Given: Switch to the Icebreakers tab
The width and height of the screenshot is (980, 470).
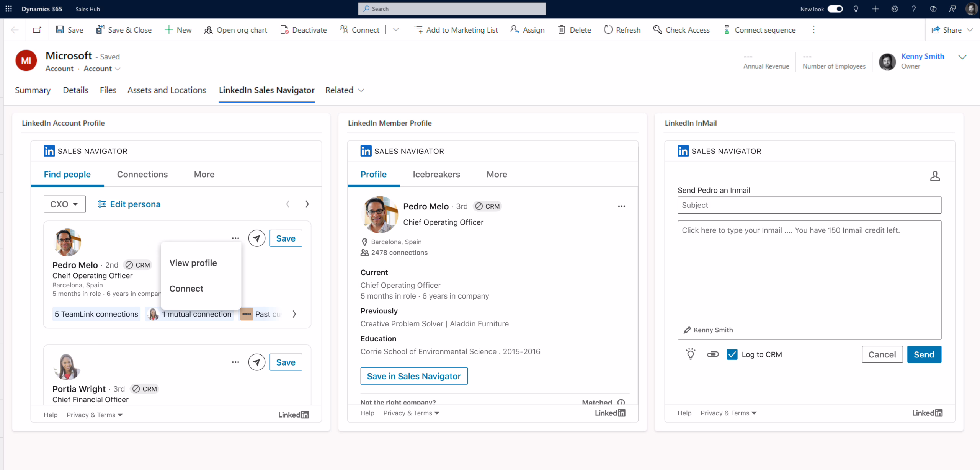Looking at the screenshot, I should (x=436, y=175).
